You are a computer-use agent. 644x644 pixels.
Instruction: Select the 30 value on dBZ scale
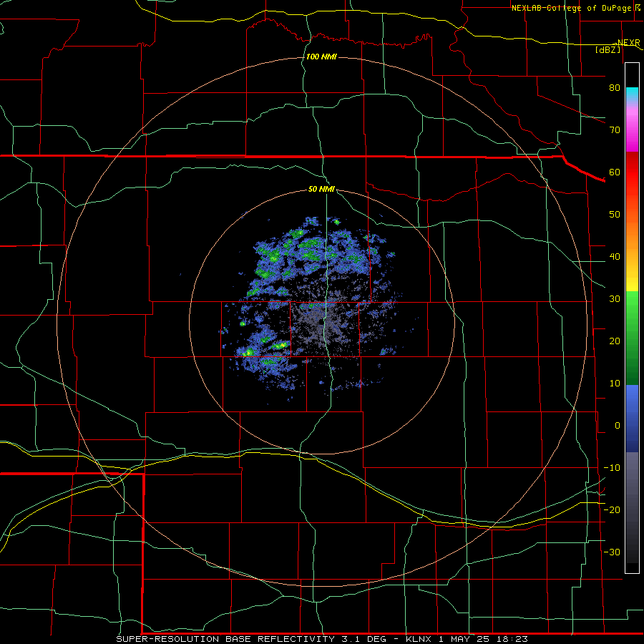coord(615,299)
